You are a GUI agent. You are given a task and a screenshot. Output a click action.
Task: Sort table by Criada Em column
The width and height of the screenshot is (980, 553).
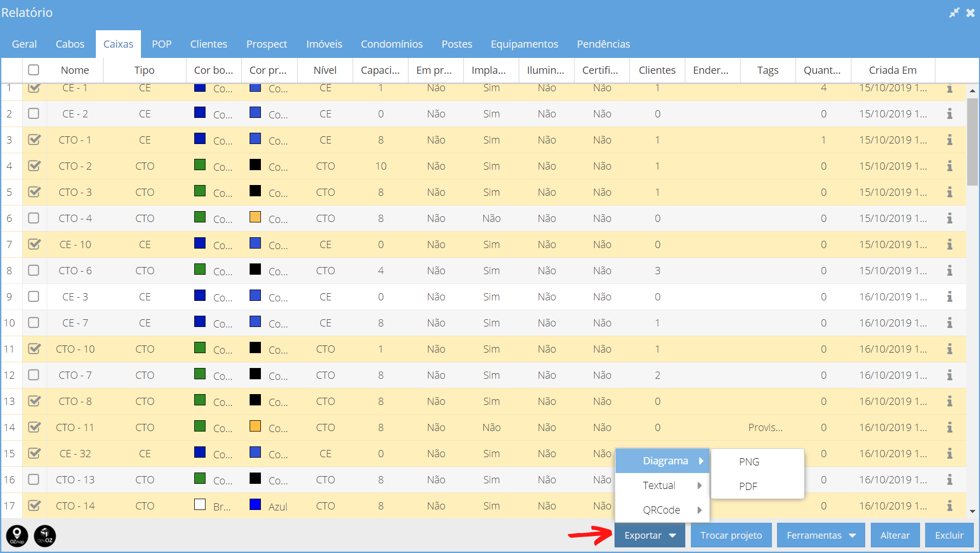coord(893,70)
